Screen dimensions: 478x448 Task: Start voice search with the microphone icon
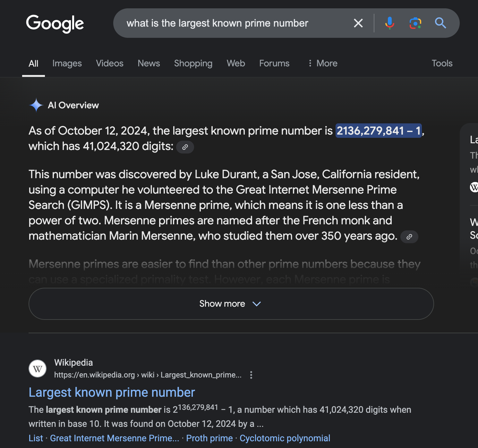(389, 23)
